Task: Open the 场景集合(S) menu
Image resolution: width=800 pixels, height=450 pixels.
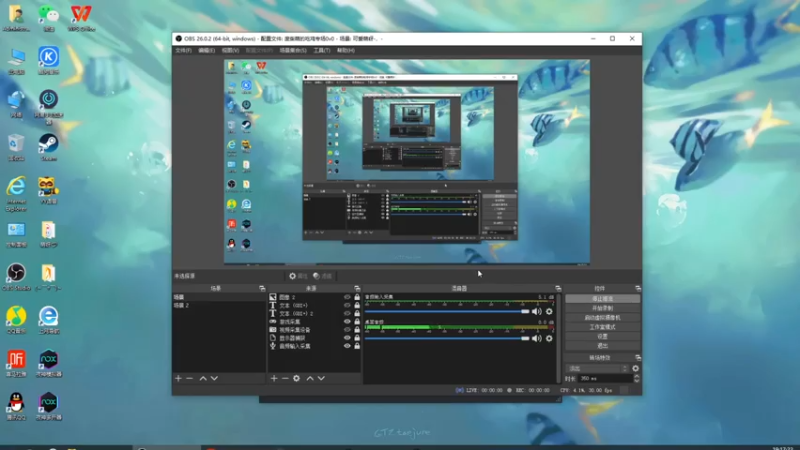Action: click(293, 51)
